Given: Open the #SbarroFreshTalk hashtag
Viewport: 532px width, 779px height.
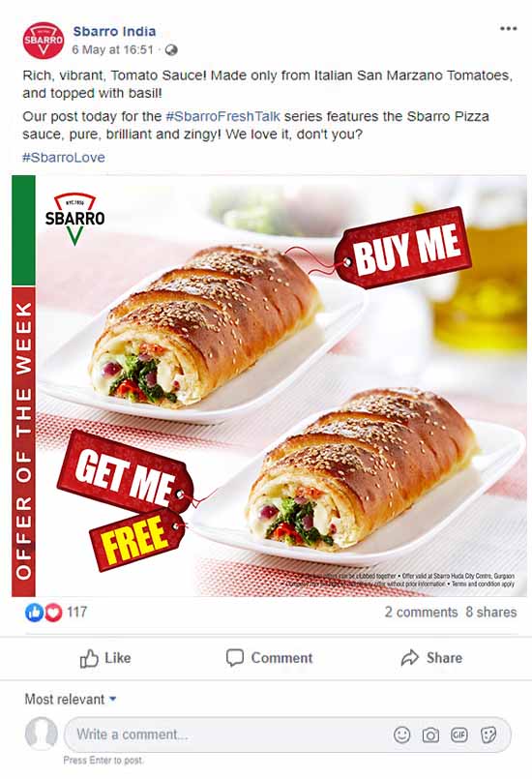Looking at the screenshot, I should pyautogui.click(x=222, y=117).
